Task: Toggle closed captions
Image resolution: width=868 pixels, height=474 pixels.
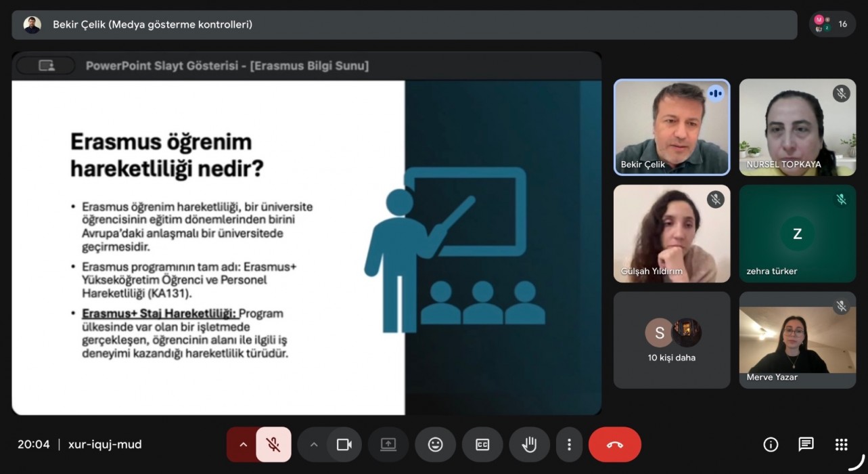Action: click(482, 445)
